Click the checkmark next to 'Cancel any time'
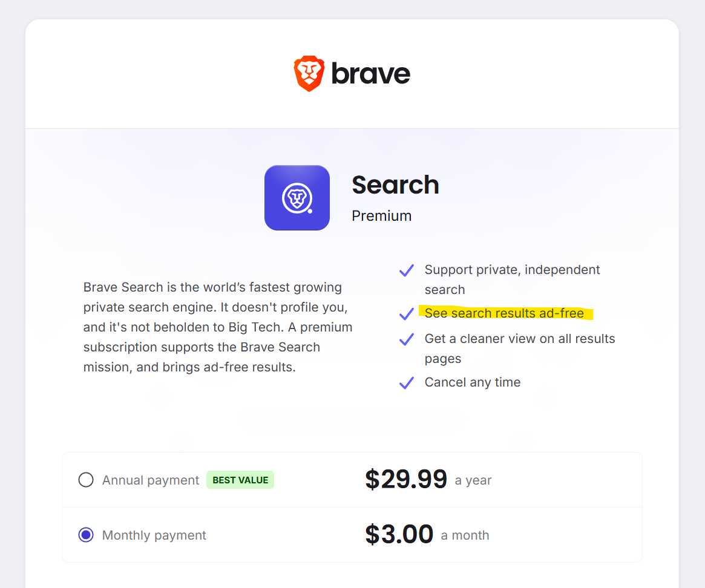The width and height of the screenshot is (705, 588). pos(407,383)
